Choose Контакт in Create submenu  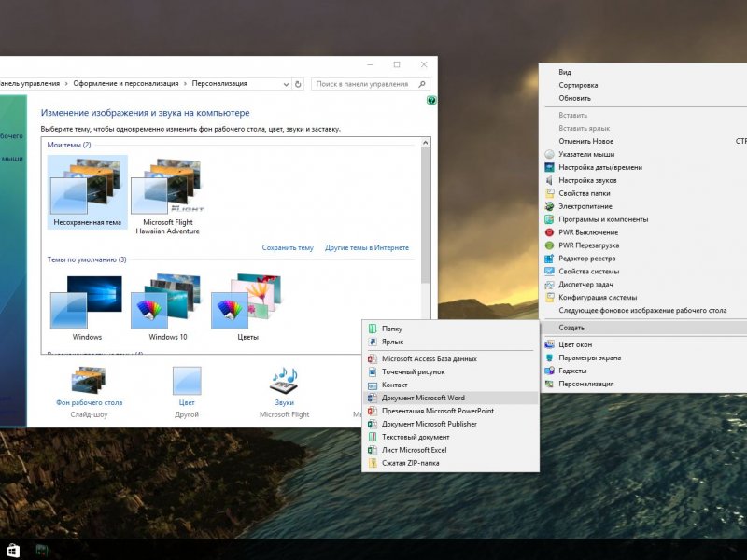coord(451,385)
